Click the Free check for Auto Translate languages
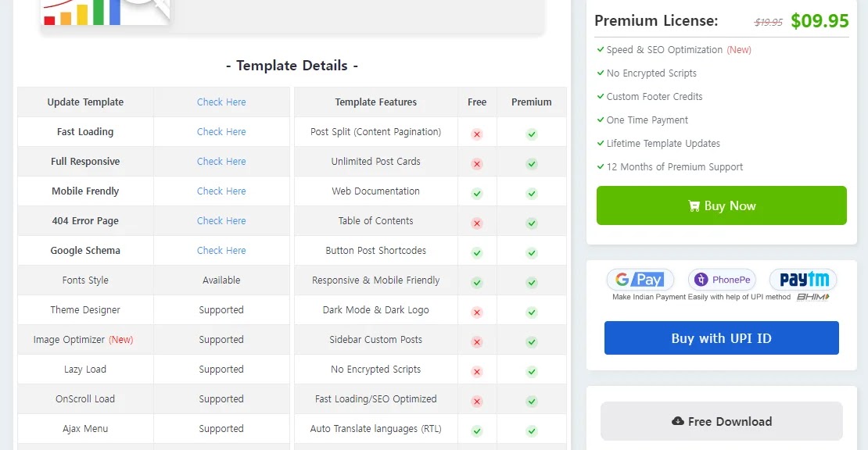868x450 pixels. 477,431
